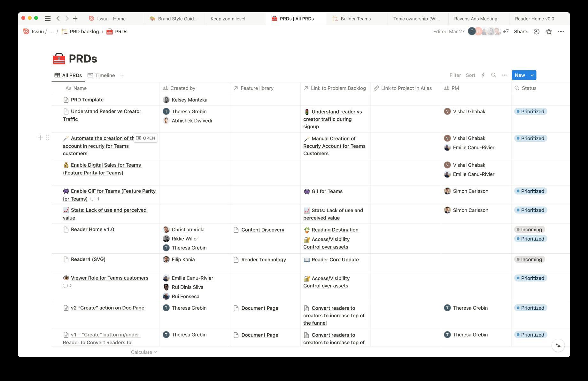Click OPEN button on Automate row

[146, 138]
